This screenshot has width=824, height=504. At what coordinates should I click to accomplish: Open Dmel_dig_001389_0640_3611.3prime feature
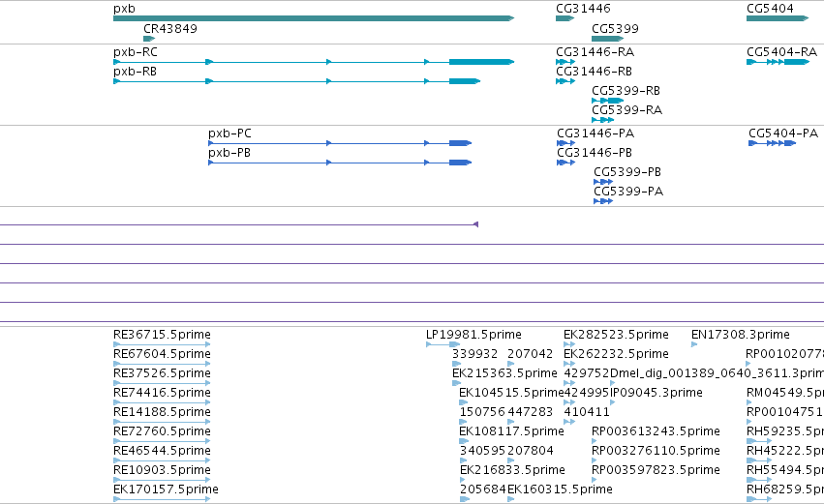pyautogui.click(x=717, y=373)
